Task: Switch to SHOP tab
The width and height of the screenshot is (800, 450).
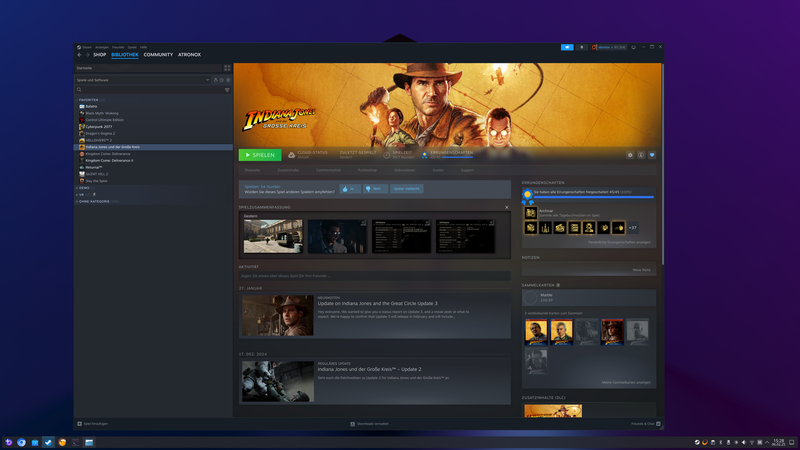Action: click(x=99, y=55)
